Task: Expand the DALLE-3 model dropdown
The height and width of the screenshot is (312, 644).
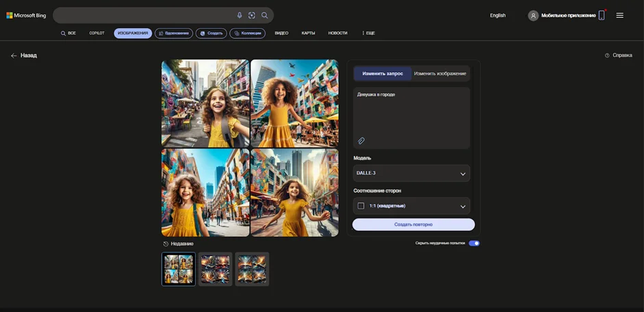Action: 411,173
